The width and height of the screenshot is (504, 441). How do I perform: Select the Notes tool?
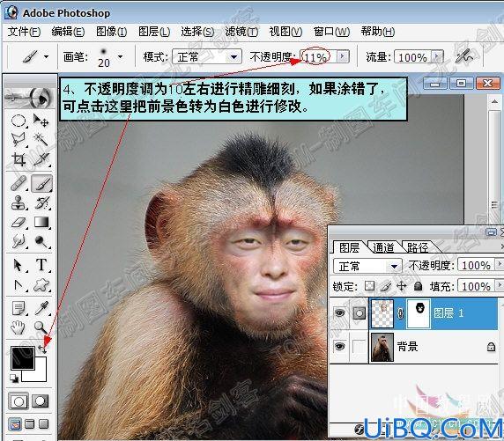pos(19,308)
